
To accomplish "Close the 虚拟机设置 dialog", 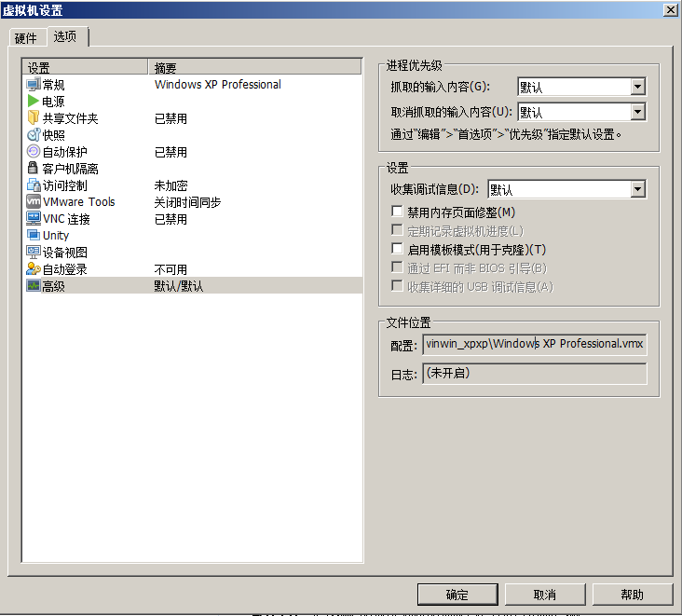I will pos(670,9).
